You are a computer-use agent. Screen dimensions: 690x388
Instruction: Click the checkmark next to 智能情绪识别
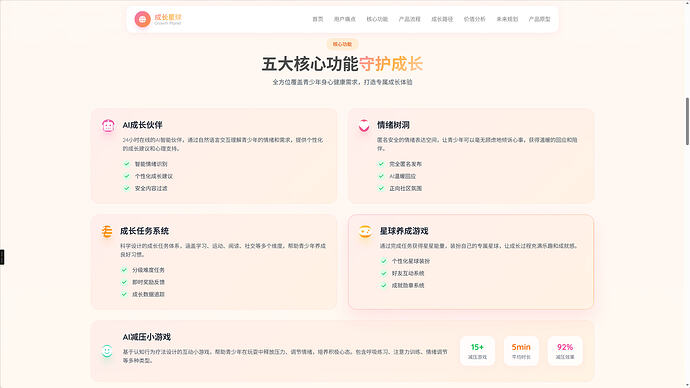pos(127,164)
